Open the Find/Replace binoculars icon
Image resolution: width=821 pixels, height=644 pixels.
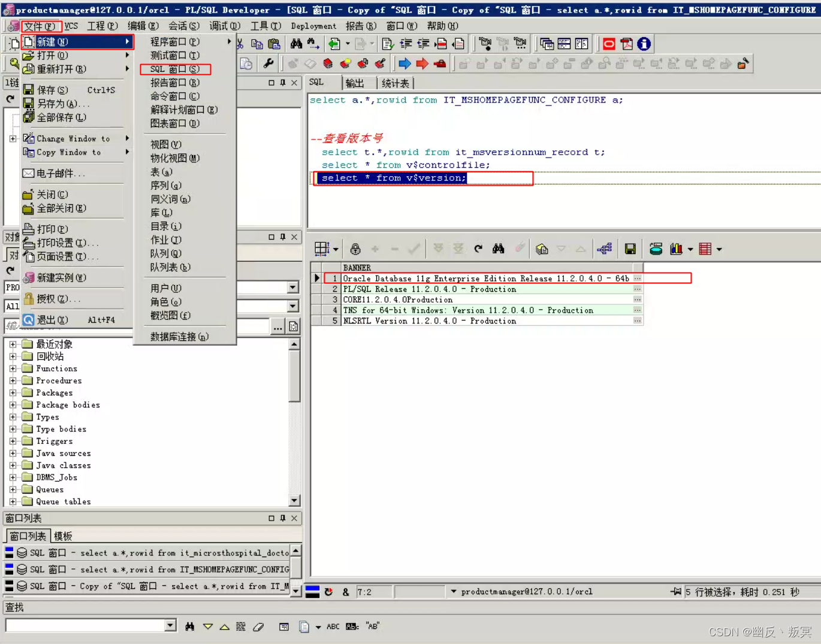coord(296,43)
